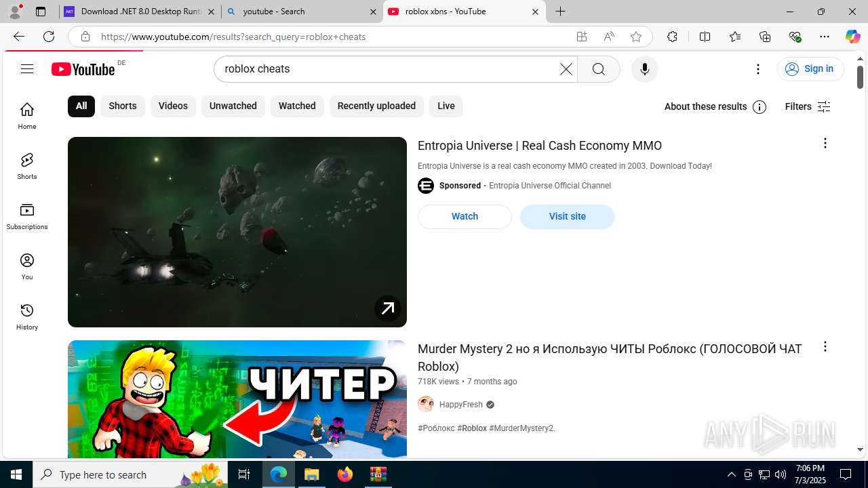Open the browser profile icon
Image resolution: width=868 pixels, height=488 pixels.
[15, 12]
